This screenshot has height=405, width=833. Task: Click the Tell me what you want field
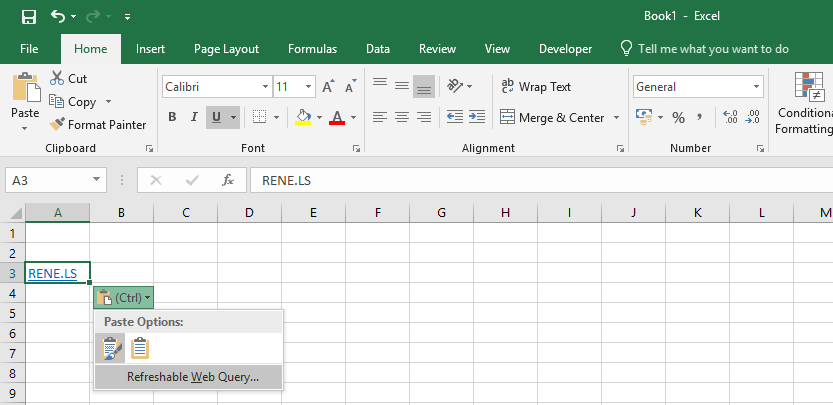coord(713,48)
